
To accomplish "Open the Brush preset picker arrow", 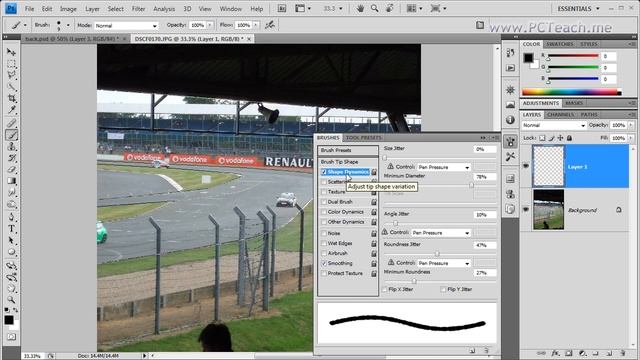I will 68,25.
